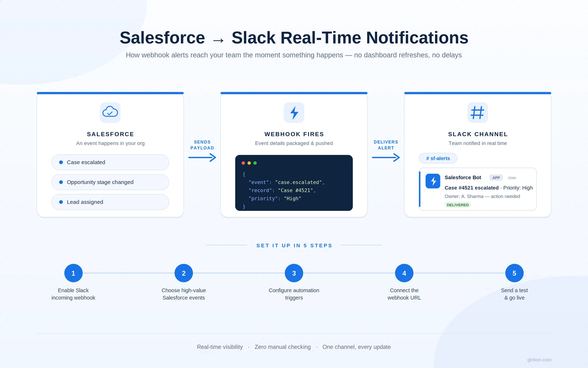
Task: Click 'Zero manual checking' footer text
Action: click(x=283, y=347)
